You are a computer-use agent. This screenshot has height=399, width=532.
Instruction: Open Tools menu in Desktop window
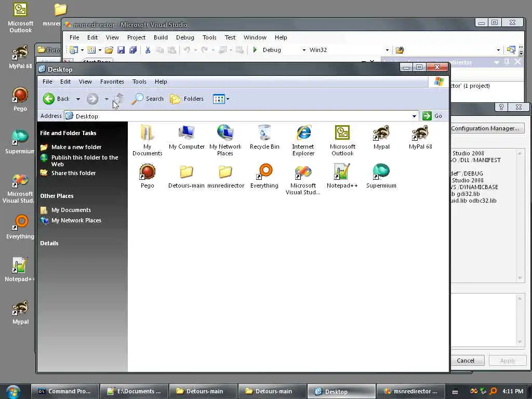tap(139, 82)
